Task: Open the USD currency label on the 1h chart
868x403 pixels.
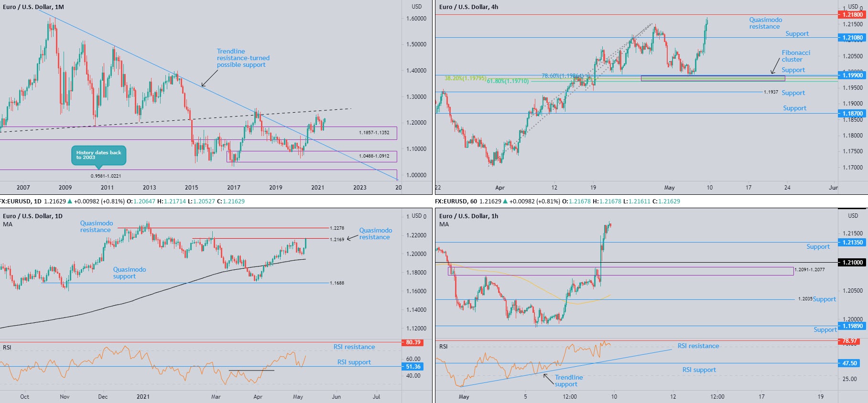Action: point(853,216)
